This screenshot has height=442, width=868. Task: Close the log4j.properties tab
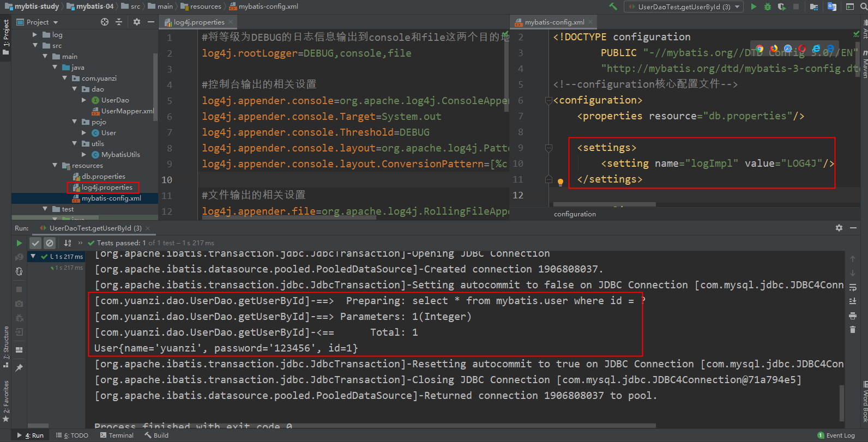pos(231,22)
